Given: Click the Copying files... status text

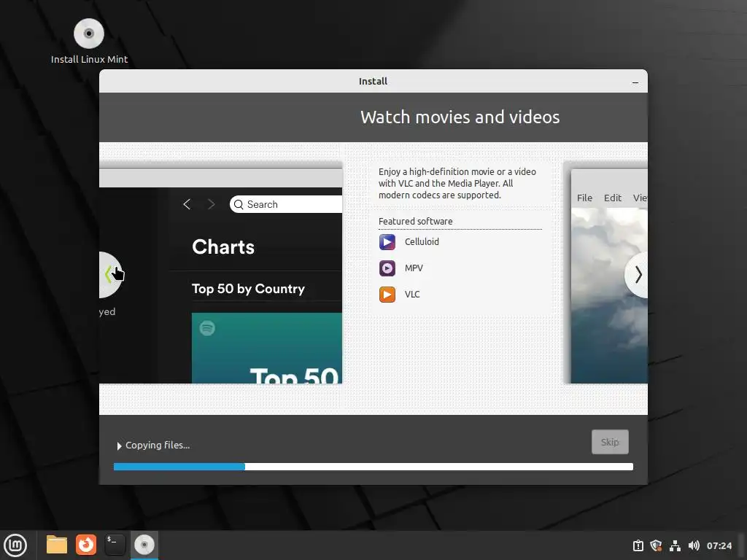Looking at the screenshot, I should click(x=158, y=446).
